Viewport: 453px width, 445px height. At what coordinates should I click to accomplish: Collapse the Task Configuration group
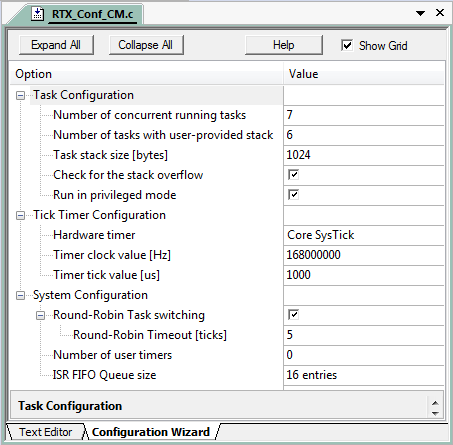coord(20,96)
